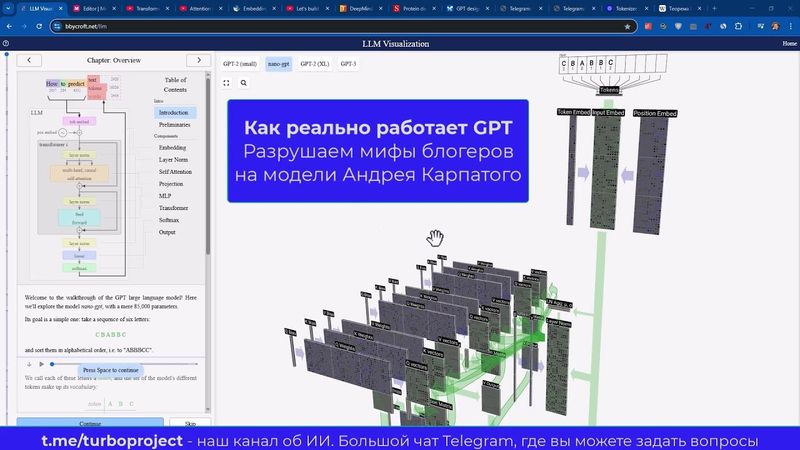Open Preliminaries in the table of contents
The image size is (800, 450).
174,124
